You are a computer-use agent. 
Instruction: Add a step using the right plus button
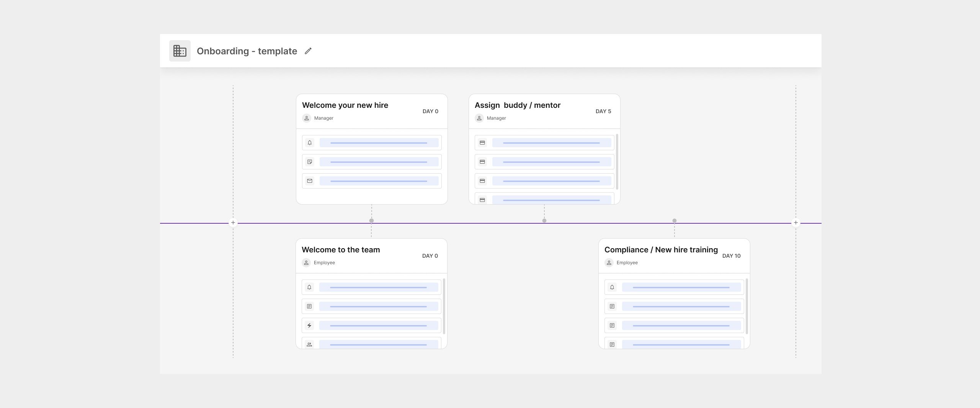tap(796, 223)
